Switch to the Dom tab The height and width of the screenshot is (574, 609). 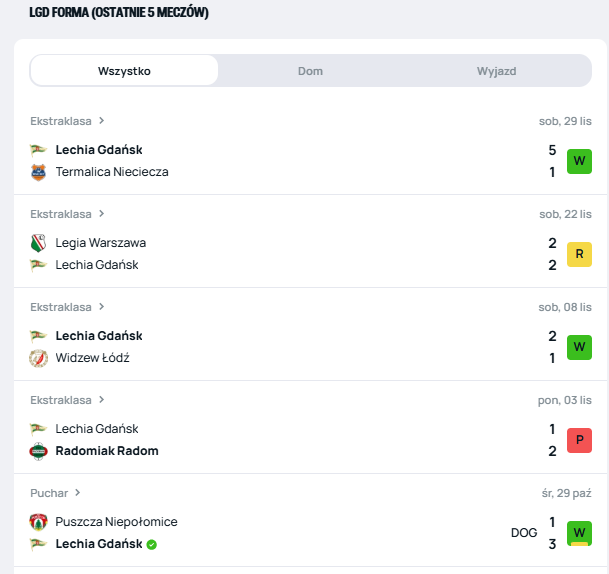(310, 71)
